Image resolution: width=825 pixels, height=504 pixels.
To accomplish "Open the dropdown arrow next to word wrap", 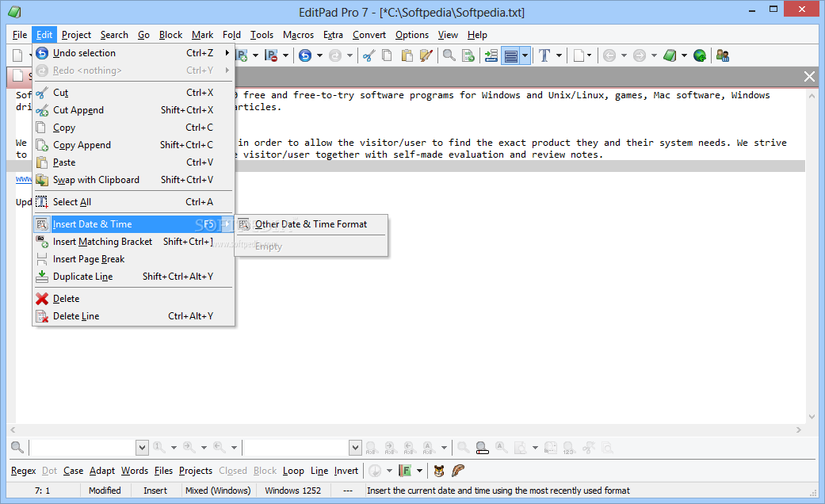I will click(525, 55).
